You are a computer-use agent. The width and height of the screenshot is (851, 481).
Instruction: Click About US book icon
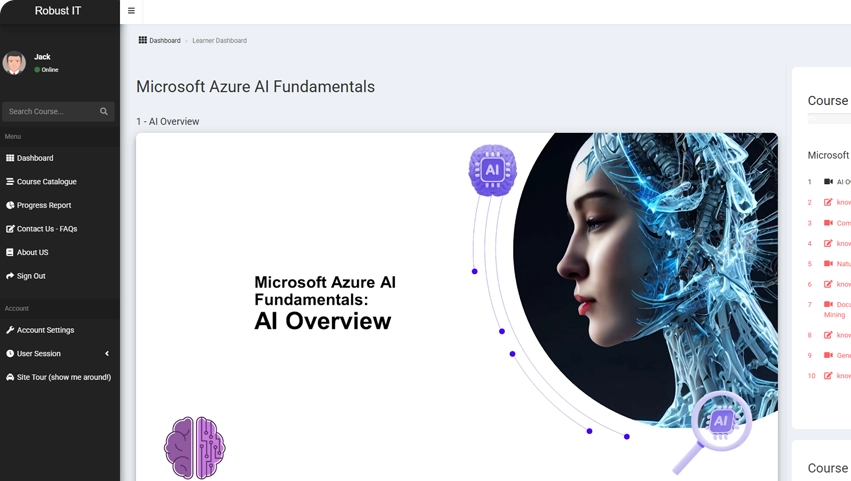(x=10, y=252)
